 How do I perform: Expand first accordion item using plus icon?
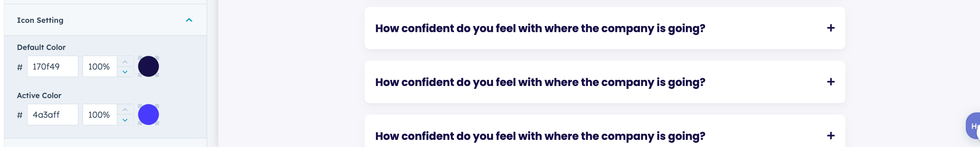(830, 28)
